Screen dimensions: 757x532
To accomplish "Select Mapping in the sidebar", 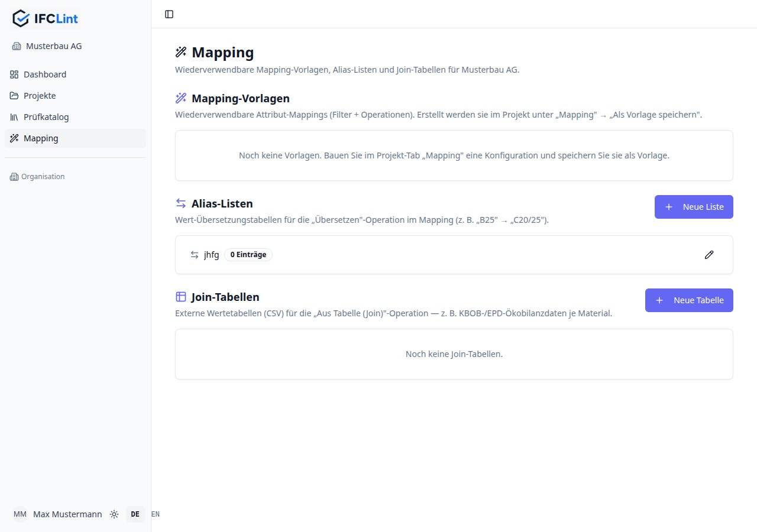I will coord(75,138).
